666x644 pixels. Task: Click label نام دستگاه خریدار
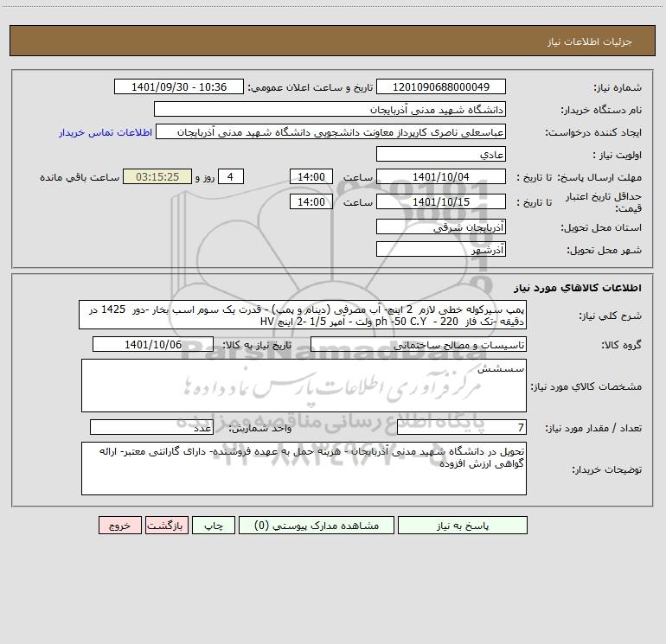(x=601, y=110)
